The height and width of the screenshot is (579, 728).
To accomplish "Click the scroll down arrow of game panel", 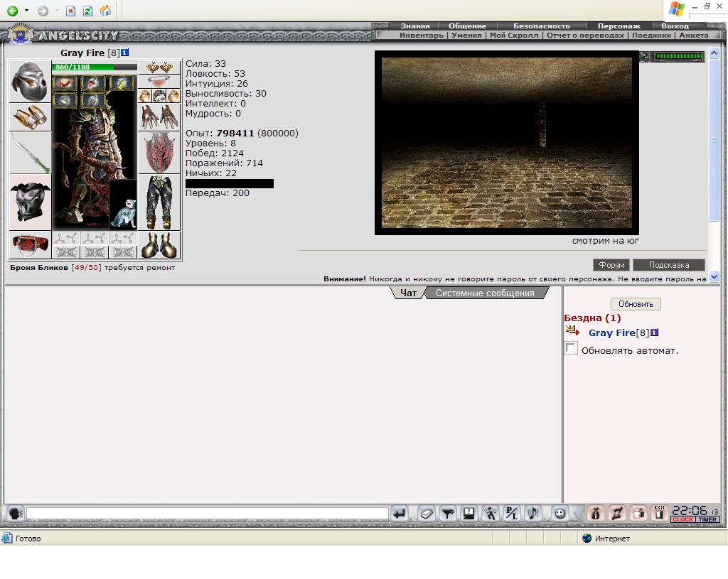I will 714,277.
